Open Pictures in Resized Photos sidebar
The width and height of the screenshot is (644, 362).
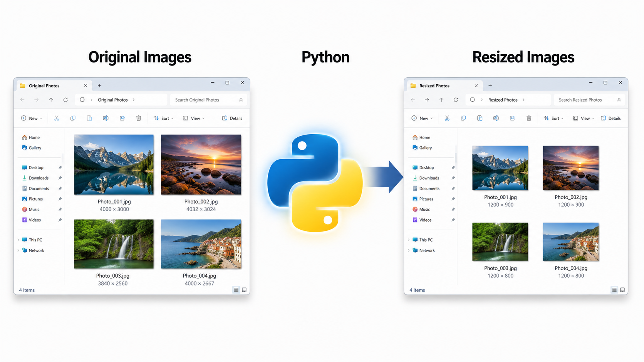426,199
